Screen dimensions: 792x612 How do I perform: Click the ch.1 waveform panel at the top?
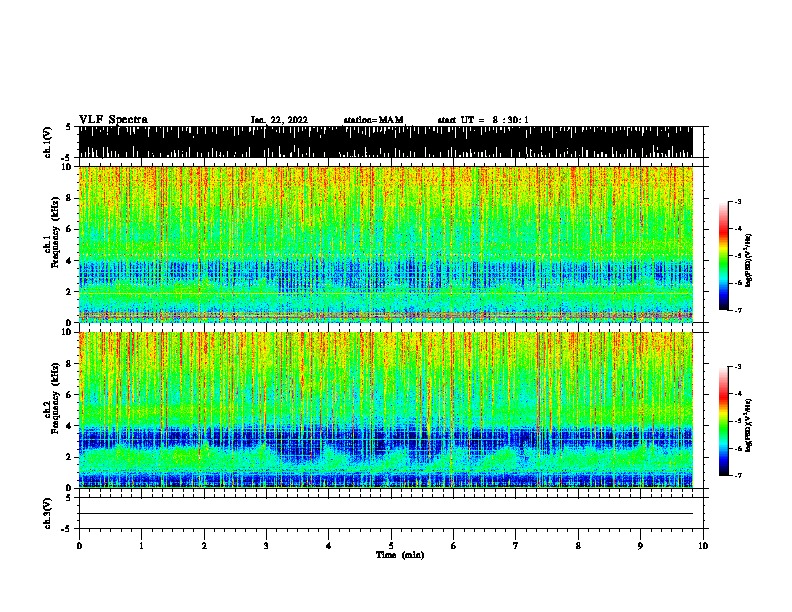click(x=386, y=142)
